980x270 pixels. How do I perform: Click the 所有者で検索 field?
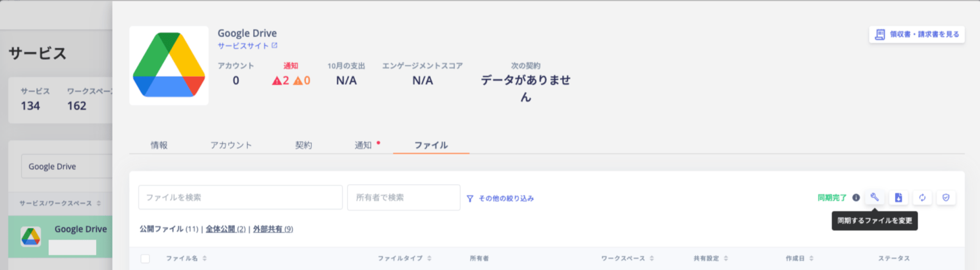(404, 197)
